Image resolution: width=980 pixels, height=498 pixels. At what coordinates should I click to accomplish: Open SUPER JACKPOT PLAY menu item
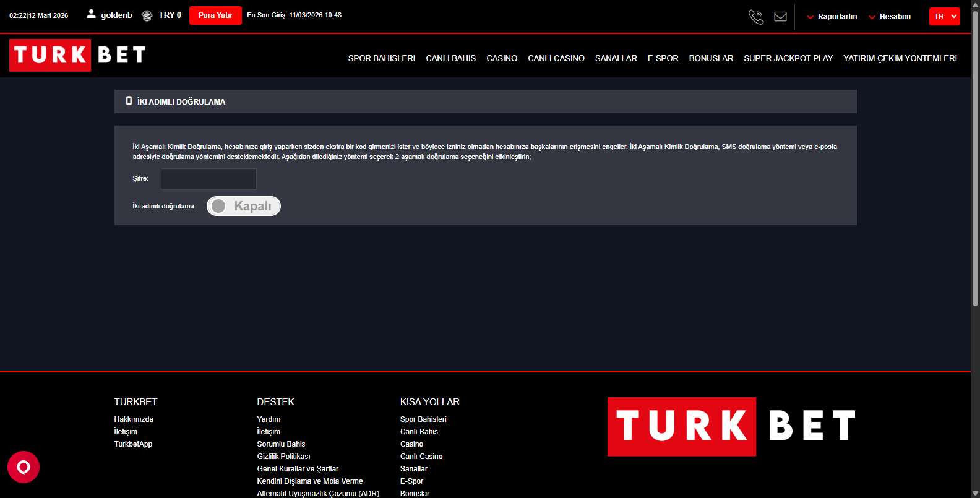(x=788, y=58)
